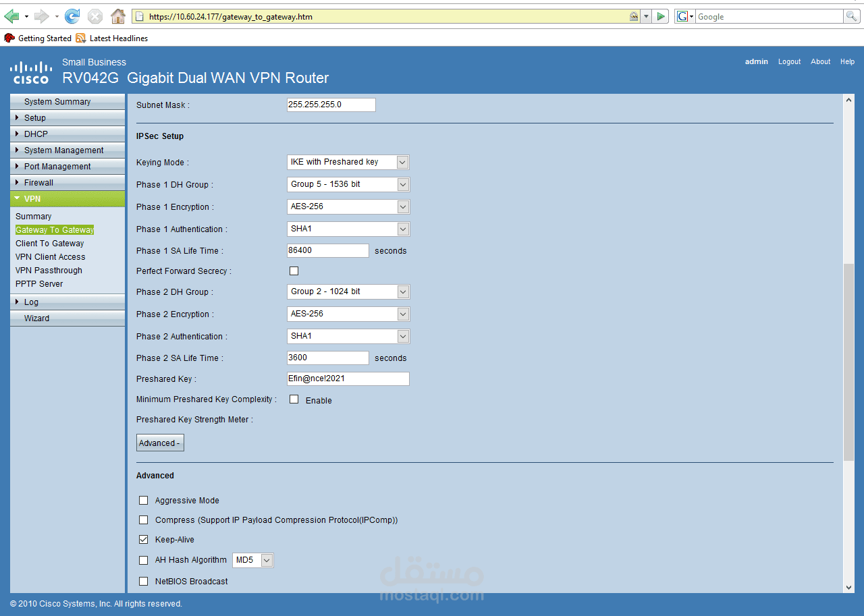
Task: Click Phase 1 SA Life Time field
Action: 328,251
